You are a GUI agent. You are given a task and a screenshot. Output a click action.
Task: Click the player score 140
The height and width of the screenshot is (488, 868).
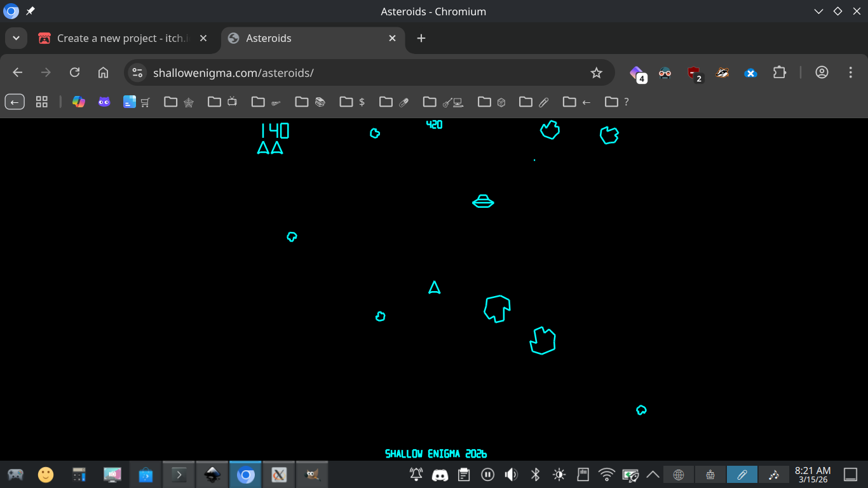click(x=275, y=131)
